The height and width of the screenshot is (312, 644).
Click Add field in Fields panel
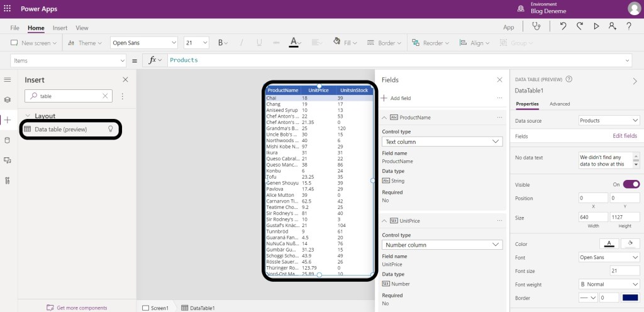pos(396,98)
